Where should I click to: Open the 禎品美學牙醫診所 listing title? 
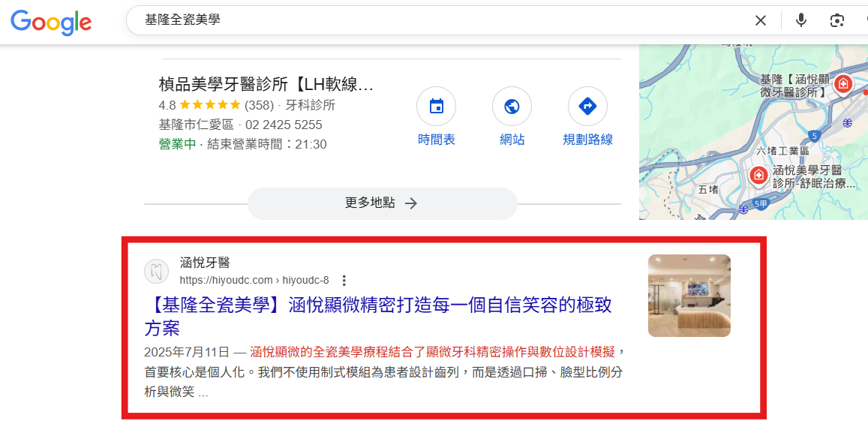point(266,85)
